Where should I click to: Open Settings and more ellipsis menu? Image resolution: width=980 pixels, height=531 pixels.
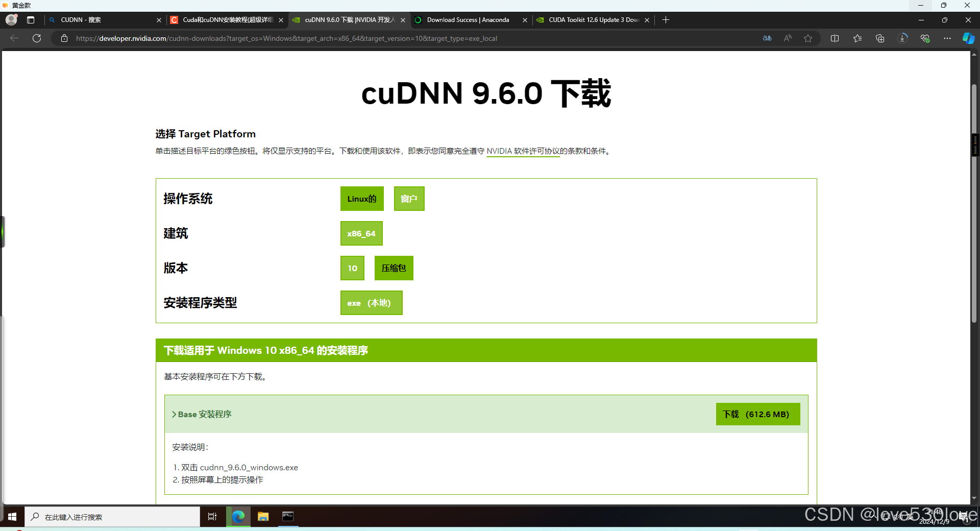point(947,38)
